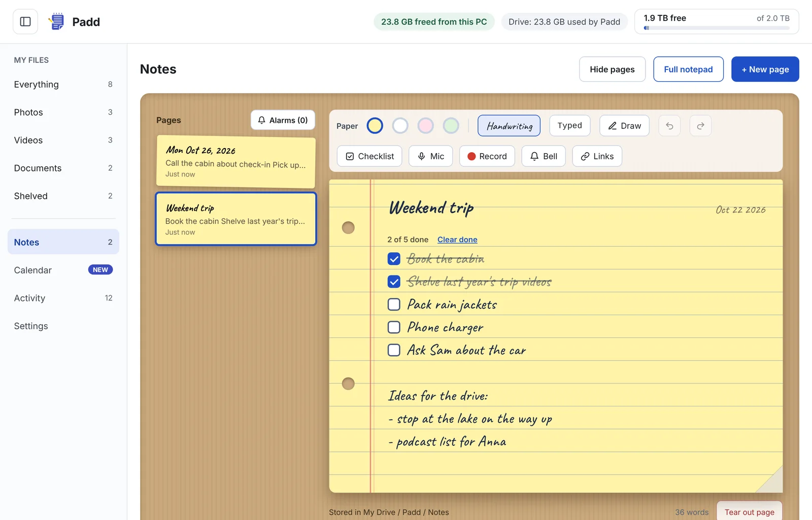Uncheck Shelve last year's trip videos
The width and height of the screenshot is (812, 520).
pos(394,282)
